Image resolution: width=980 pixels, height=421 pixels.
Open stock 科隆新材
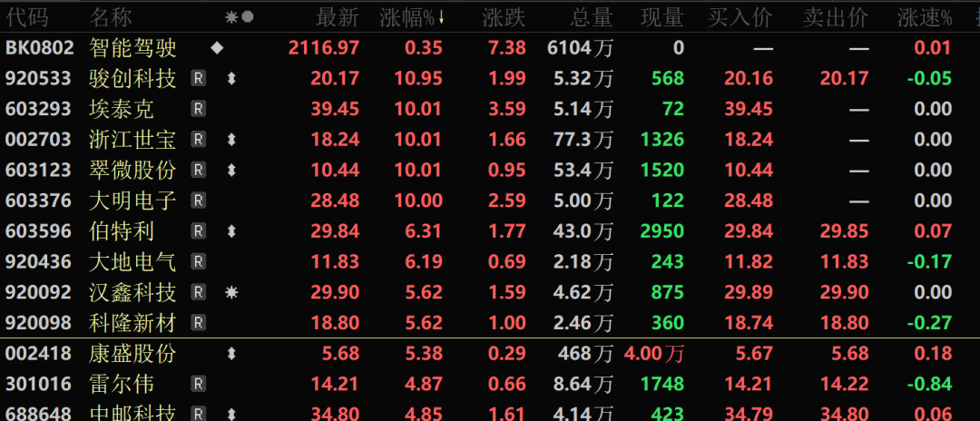click(132, 323)
